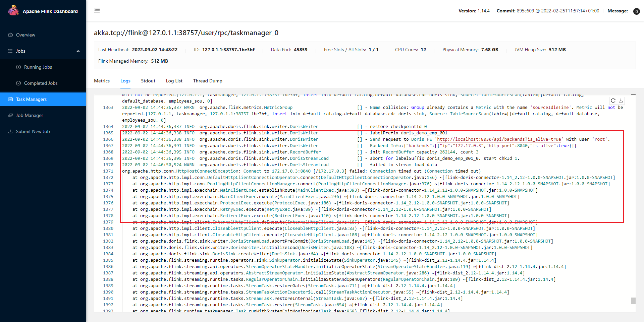This screenshot has width=644, height=322.
Task: Go to Task Managers page
Action: pos(31,99)
